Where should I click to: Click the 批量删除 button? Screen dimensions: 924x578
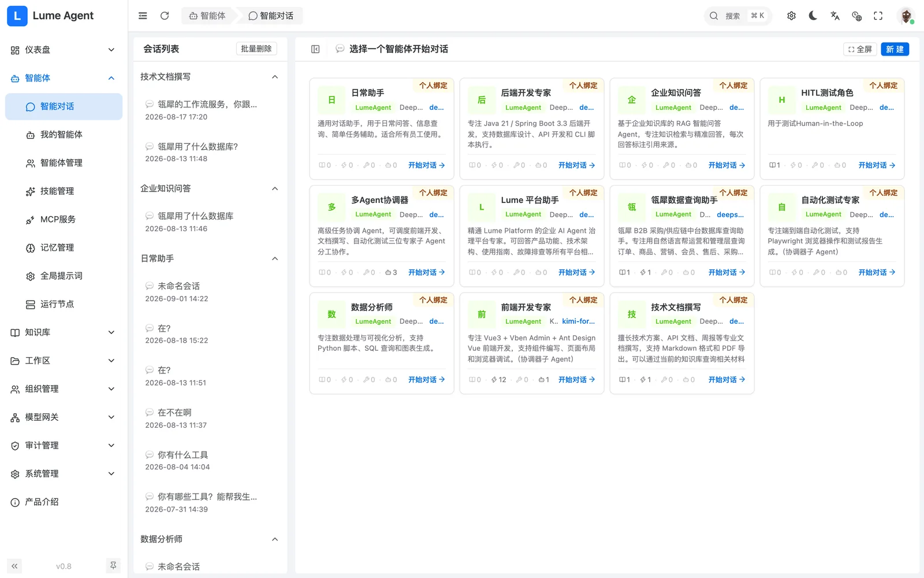click(256, 49)
